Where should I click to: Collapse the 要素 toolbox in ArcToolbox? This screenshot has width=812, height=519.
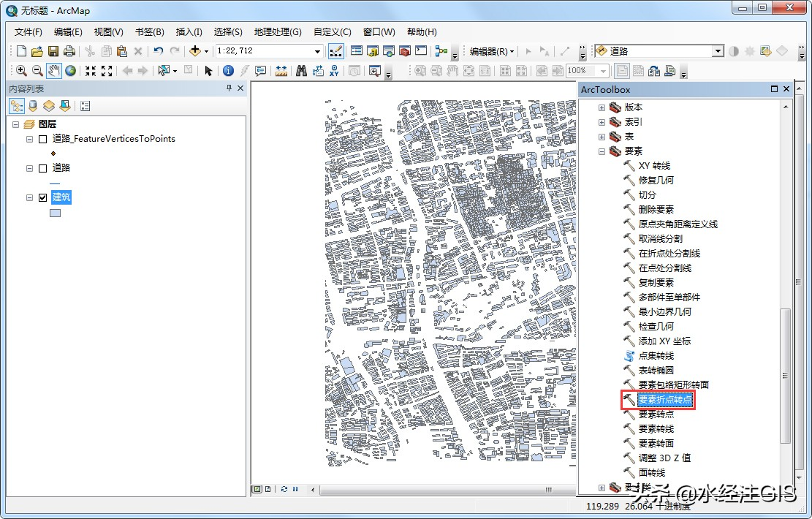pyautogui.click(x=601, y=151)
